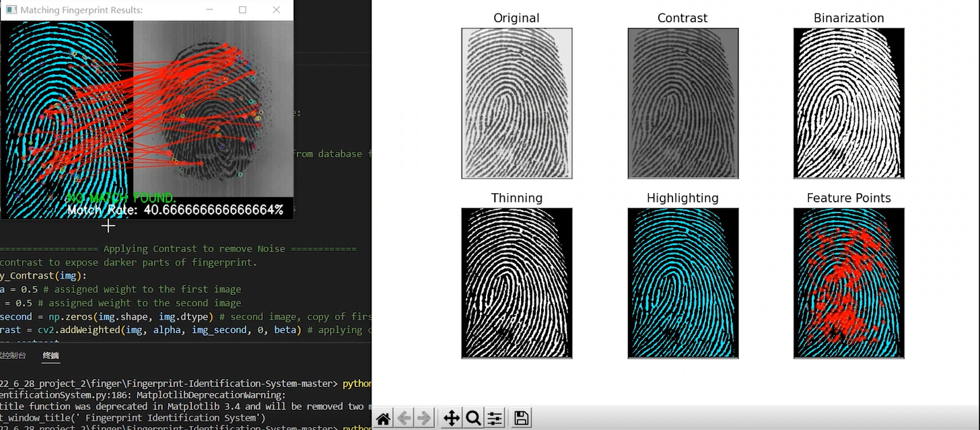
Task: Click the 'Feature Points' subplot title
Action: [849, 198]
